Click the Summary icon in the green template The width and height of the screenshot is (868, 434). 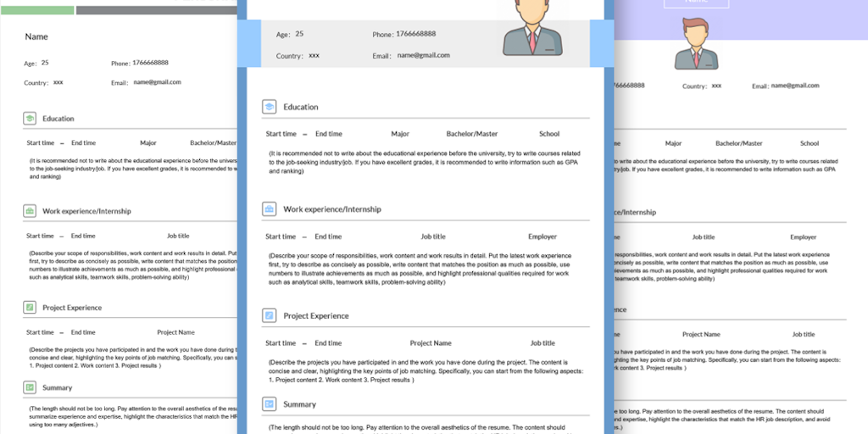click(30, 387)
